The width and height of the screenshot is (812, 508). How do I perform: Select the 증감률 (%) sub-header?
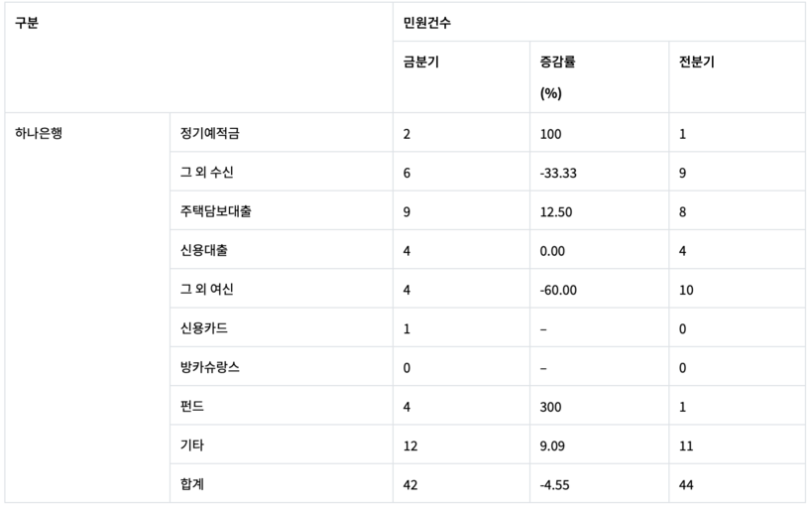click(557, 76)
